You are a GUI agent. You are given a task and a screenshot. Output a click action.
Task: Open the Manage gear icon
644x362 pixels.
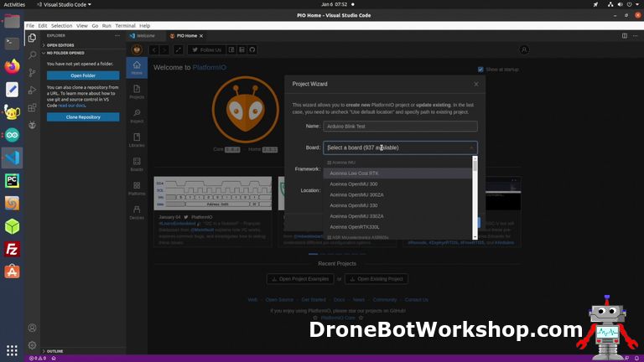(x=32, y=345)
